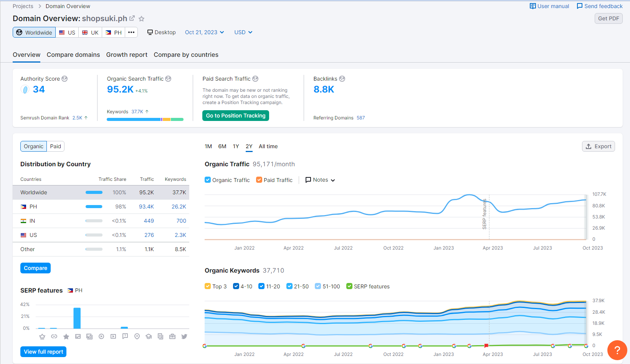
Task: Toggle the 4-10 positions checkbox
Action: (236, 286)
